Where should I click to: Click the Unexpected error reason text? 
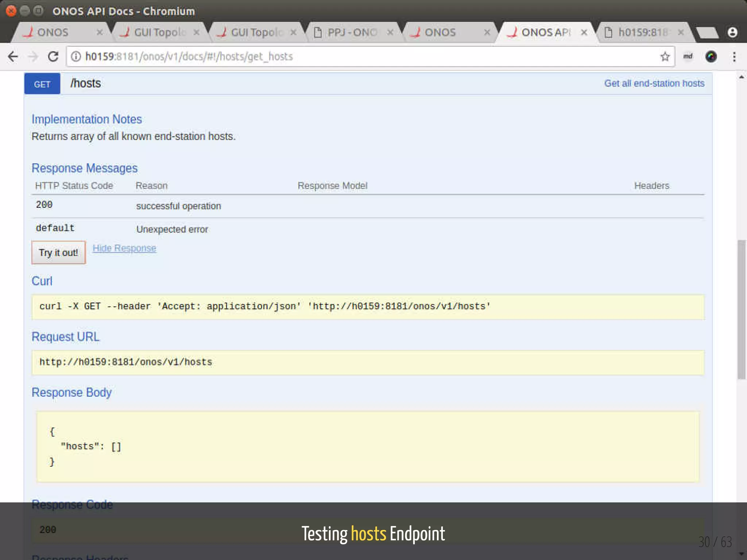[x=172, y=229]
